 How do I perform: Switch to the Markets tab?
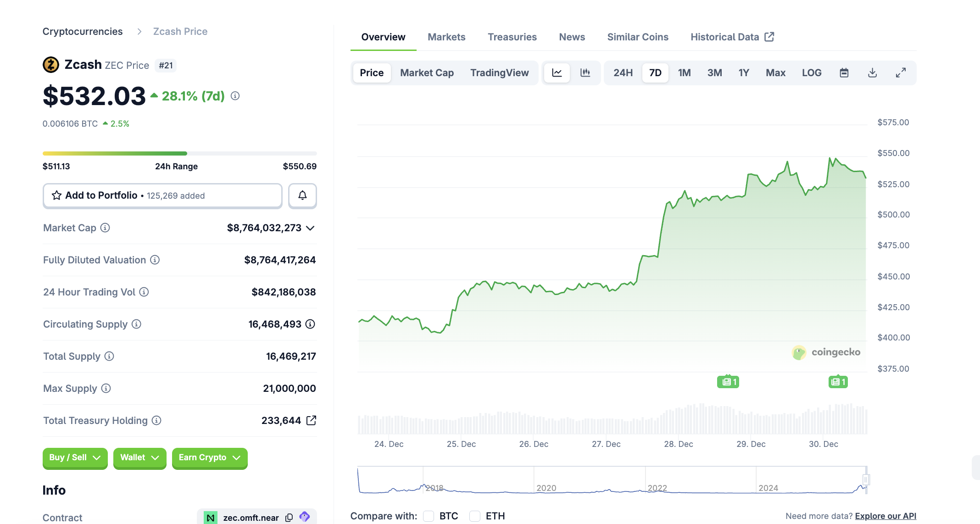(446, 37)
